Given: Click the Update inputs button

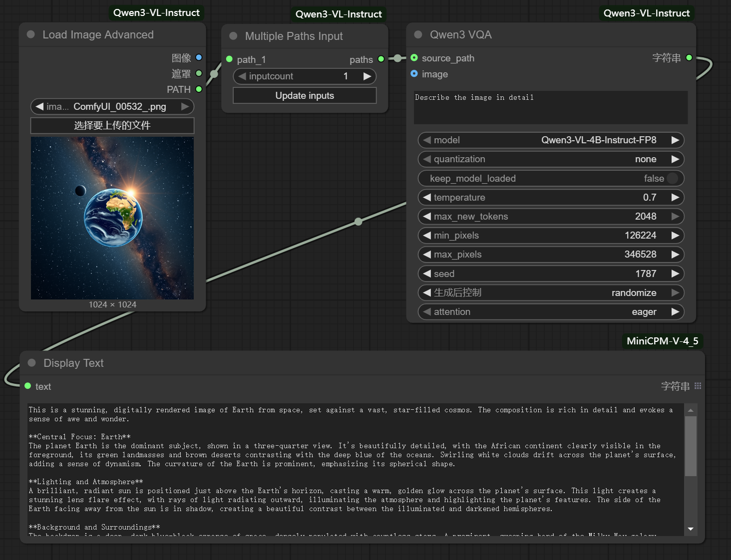Looking at the screenshot, I should tap(304, 95).
